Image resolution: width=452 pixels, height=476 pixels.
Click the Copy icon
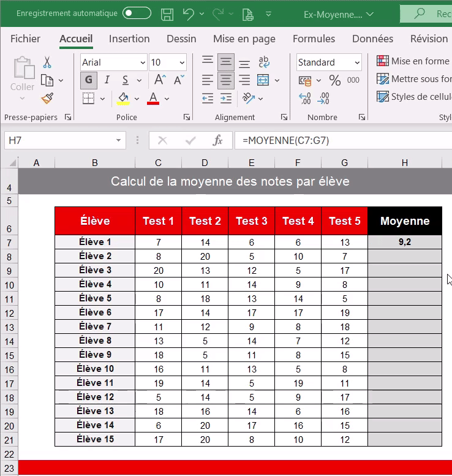[47, 80]
